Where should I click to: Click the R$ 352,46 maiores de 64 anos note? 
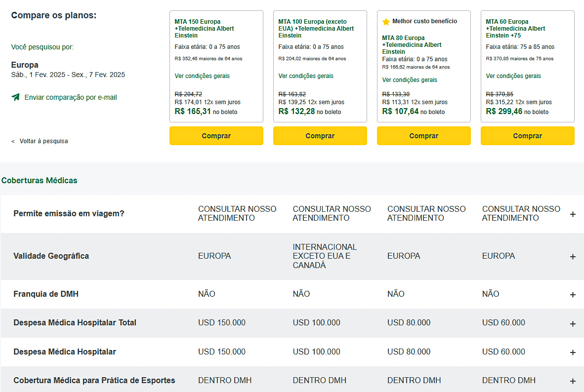pos(208,59)
